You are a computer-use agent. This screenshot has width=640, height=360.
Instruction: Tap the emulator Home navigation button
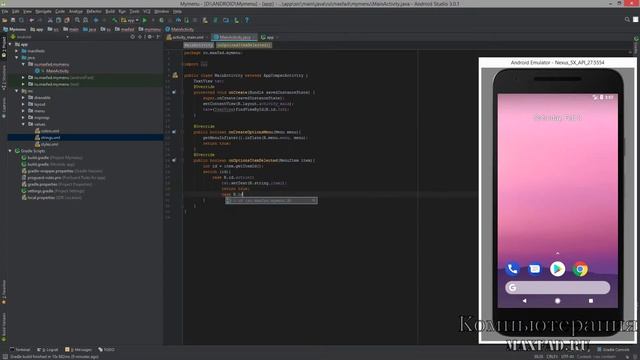(558, 301)
